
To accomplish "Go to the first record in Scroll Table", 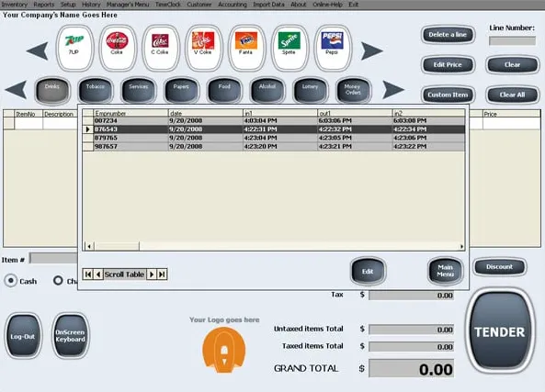I will [x=88, y=274].
